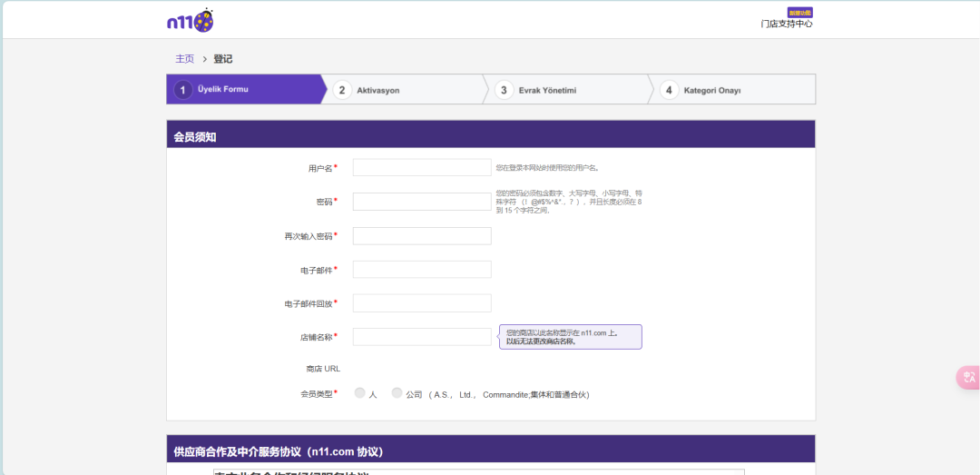Focus the 密码 input field
Viewport: 980px width, 475px height.
(x=422, y=202)
